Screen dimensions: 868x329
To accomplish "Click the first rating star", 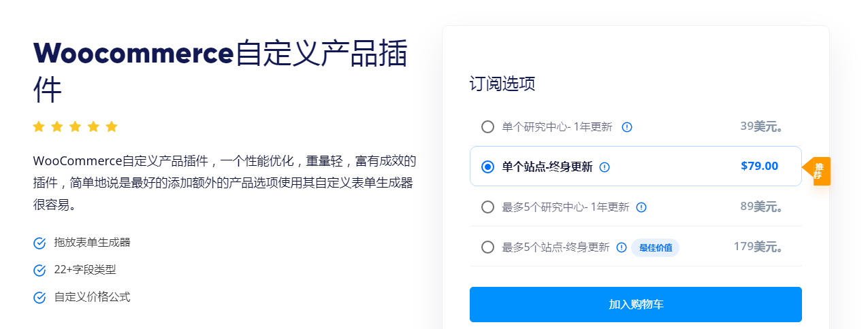I will coord(39,126).
